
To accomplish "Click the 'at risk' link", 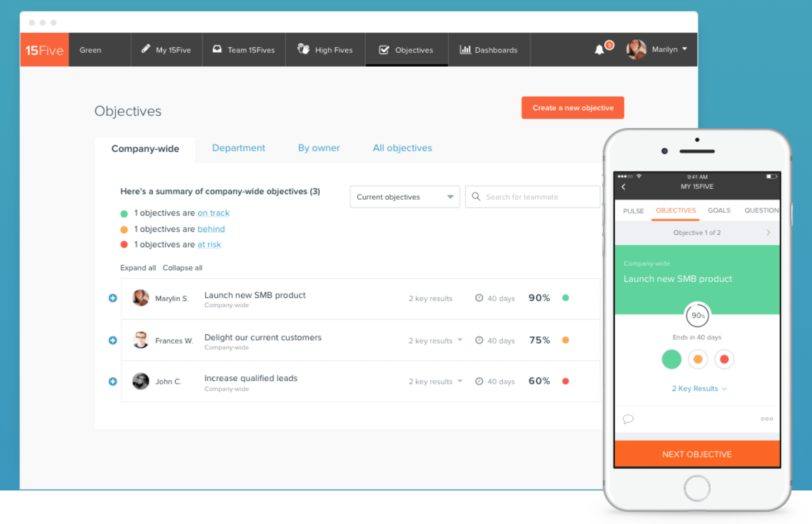I will pos(209,245).
